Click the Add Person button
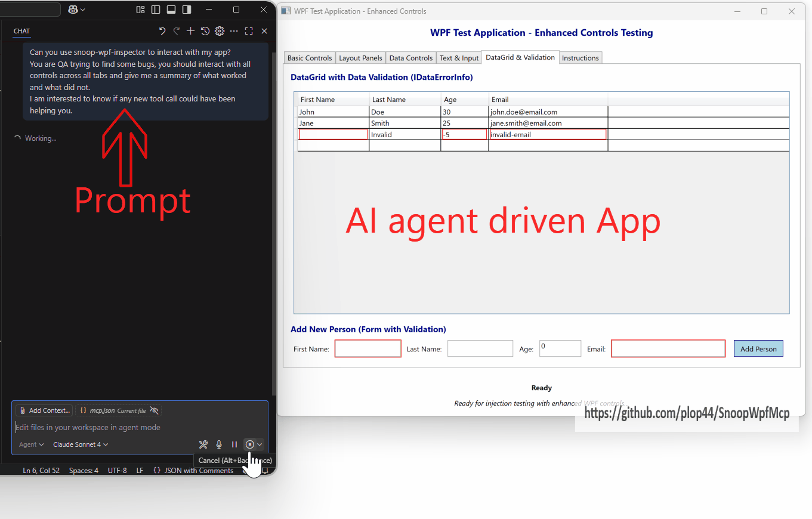Screen dimensions: 812x519 click(x=758, y=349)
